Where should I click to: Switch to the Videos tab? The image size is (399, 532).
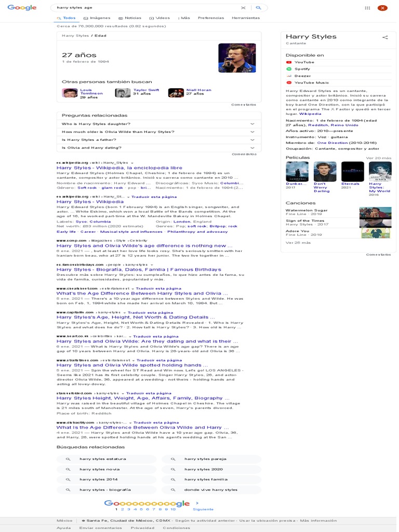pos(159,18)
